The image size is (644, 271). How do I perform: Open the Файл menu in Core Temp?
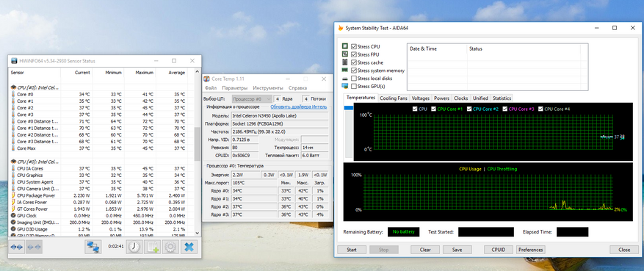pos(211,88)
